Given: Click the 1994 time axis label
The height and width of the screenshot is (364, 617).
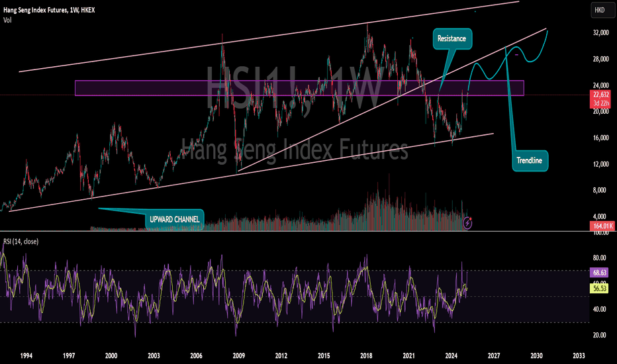Looking at the screenshot, I should pyautogui.click(x=26, y=356).
